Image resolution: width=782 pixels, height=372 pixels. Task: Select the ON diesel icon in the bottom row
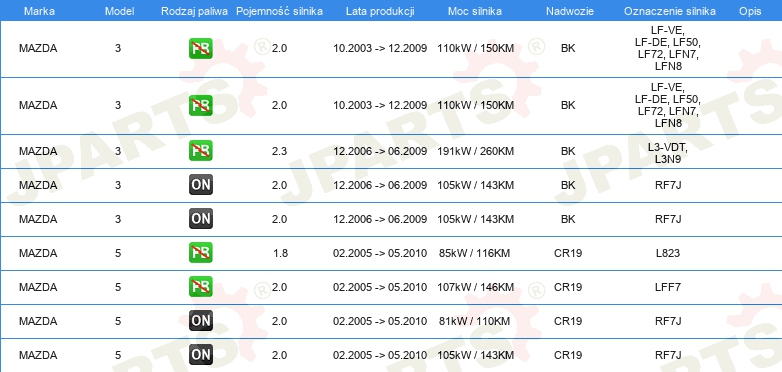(x=200, y=355)
